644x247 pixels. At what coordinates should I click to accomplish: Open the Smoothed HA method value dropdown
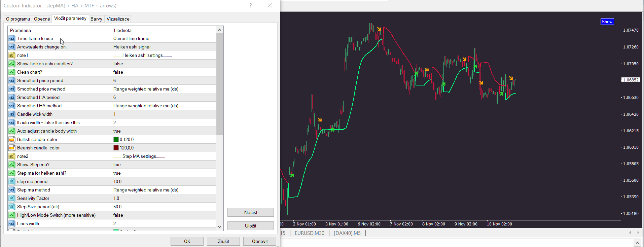tap(164, 106)
